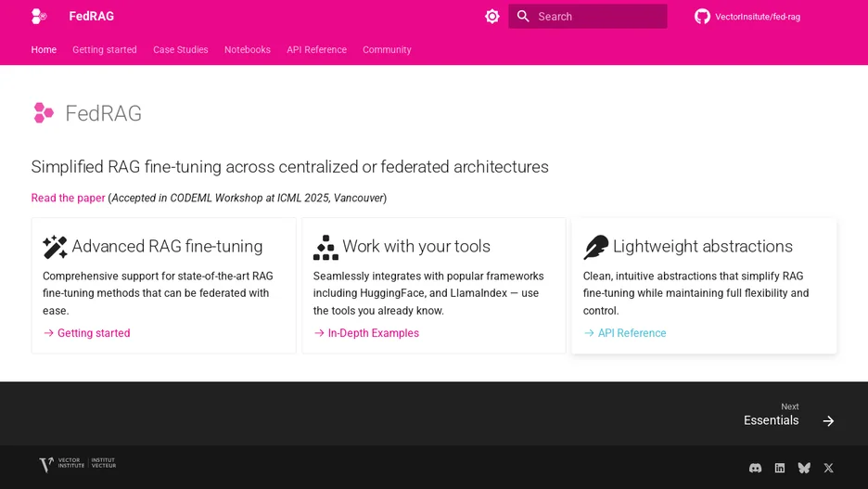Open the VectorInstitute/fed-rag GitHub repository
Screen dimensions: 868x489
747,17
